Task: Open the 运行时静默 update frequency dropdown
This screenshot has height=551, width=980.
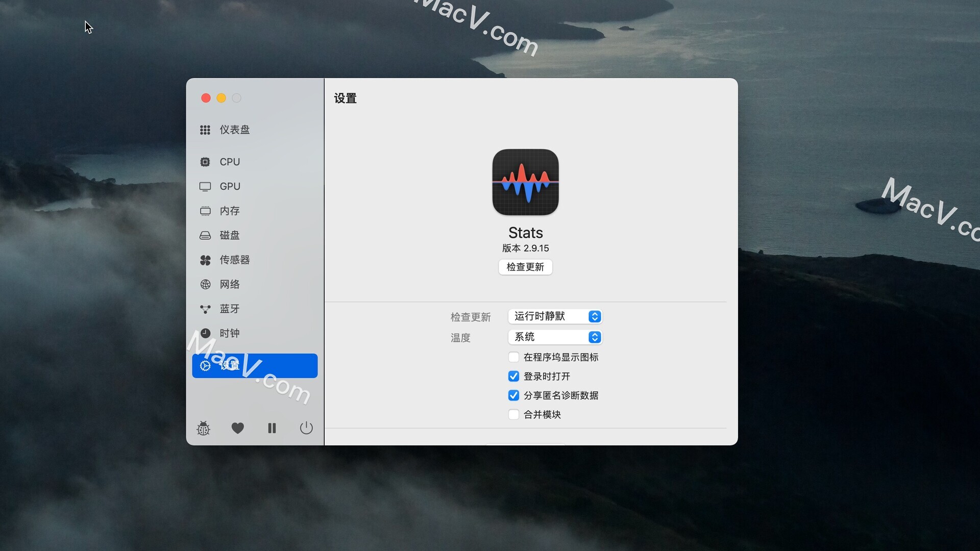Action: 555,316
